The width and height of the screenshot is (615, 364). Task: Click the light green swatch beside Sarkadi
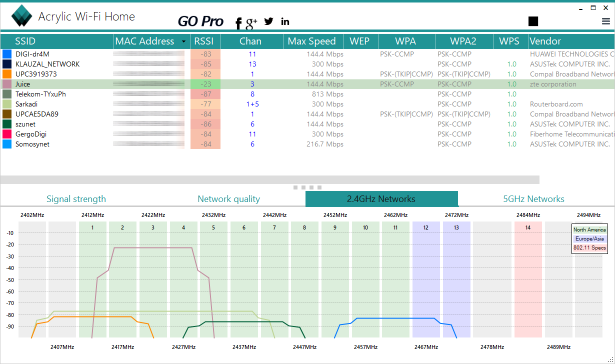pyautogui.click(x=7, y=104)
